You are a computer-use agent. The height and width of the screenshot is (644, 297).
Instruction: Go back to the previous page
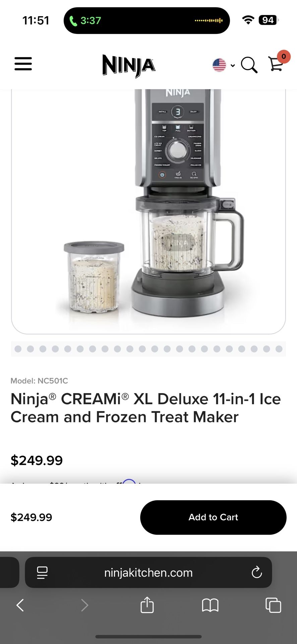tap(20, 605)
